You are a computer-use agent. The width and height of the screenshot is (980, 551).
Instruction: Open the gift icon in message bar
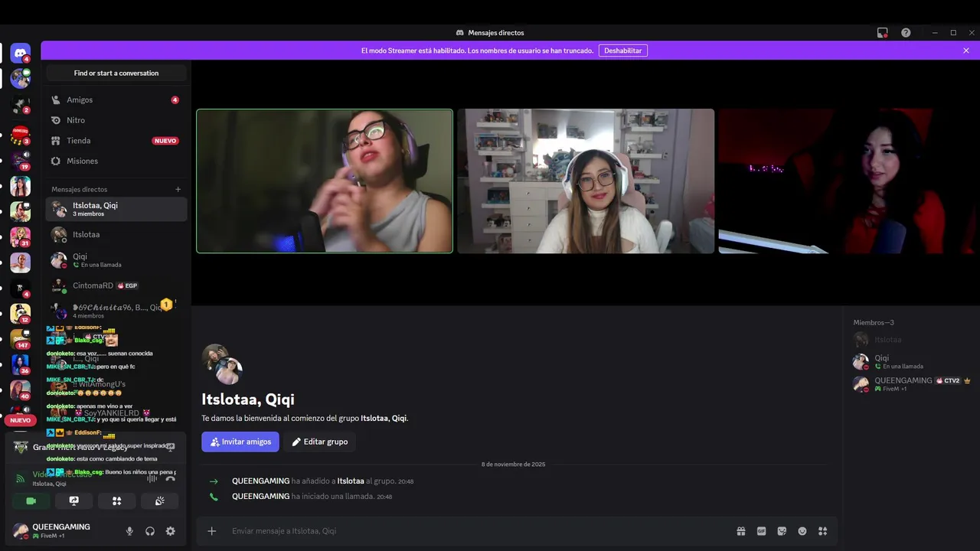click(741, 531)
